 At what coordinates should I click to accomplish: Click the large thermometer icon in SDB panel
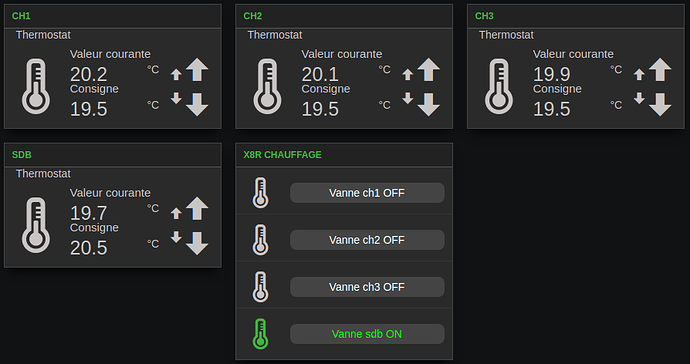[36, 225]
